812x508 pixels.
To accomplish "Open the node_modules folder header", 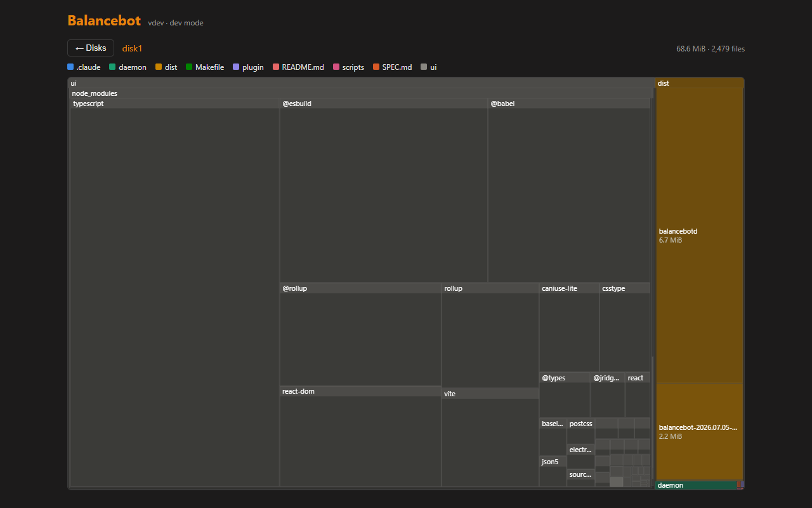I will pos(361,93).
